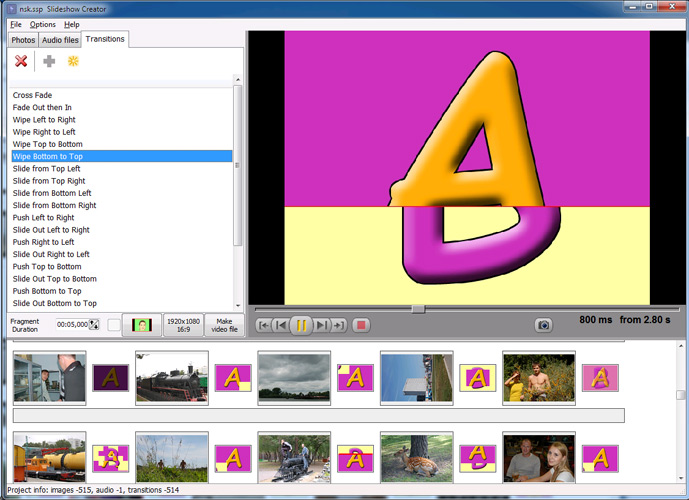
Task: Jump to the end of the slideshow
Action: 339,325
